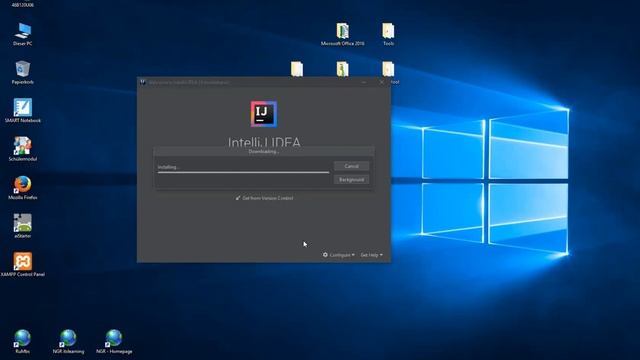
Task: Click the IntelliJ icon in the title bar
Action: tap(143, 82)
